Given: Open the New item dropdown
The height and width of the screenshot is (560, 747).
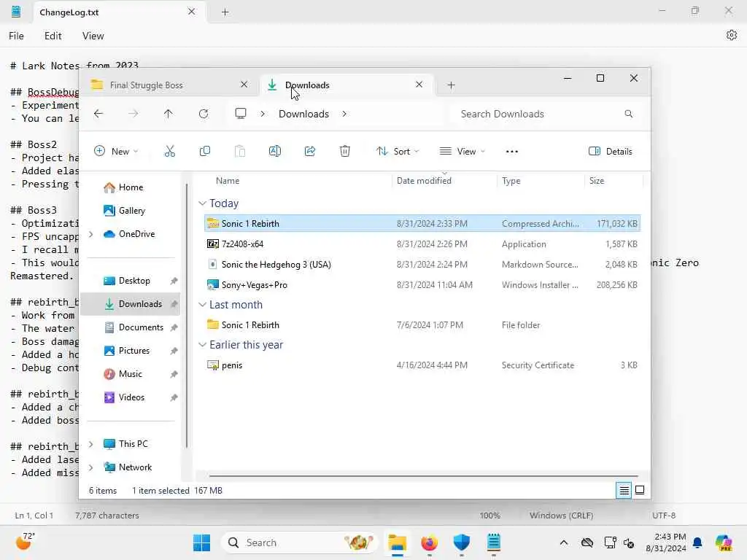Looking at the screenshot, I should (116, 152).
